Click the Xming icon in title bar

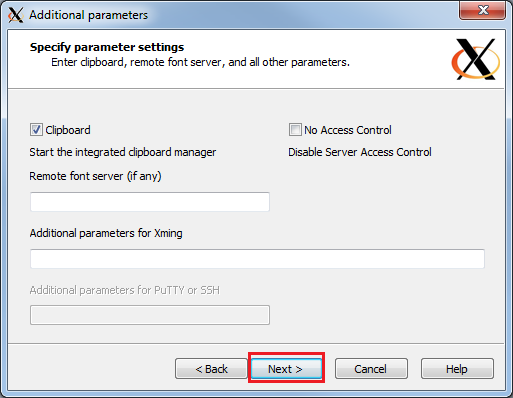point(16,15)
